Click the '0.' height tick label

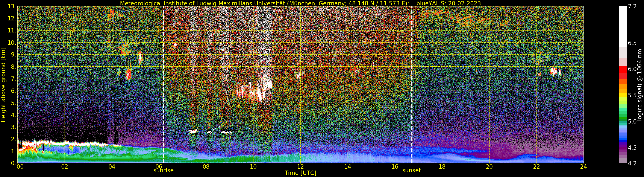(x=14, y=163)
